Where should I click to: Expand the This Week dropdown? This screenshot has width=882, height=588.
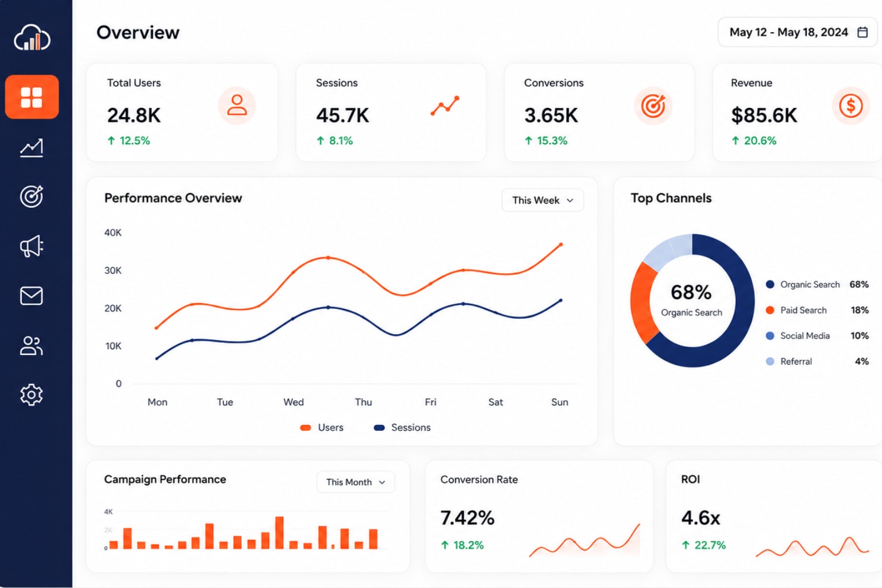[x=542, y=200]
